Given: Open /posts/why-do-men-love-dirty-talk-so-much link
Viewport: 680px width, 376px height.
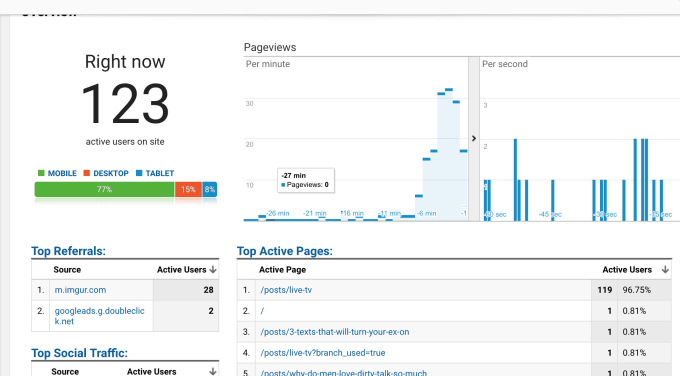Looking at the screenshot, I should pyautogui.click(x=343, y=373).
